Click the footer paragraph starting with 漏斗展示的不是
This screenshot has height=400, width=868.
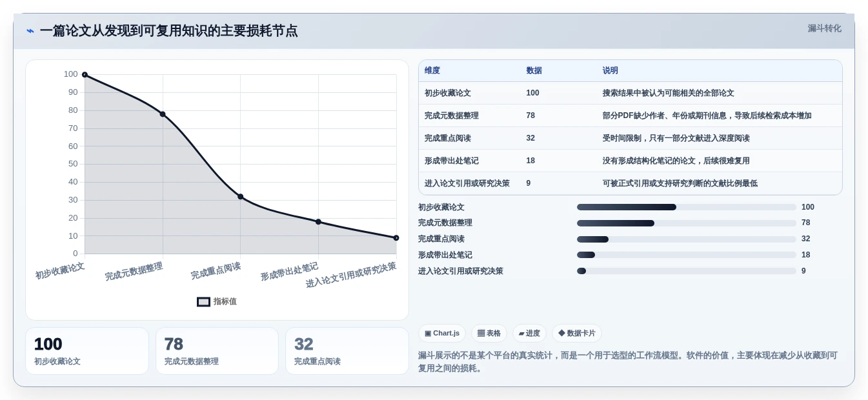click(x=629, y=362)
